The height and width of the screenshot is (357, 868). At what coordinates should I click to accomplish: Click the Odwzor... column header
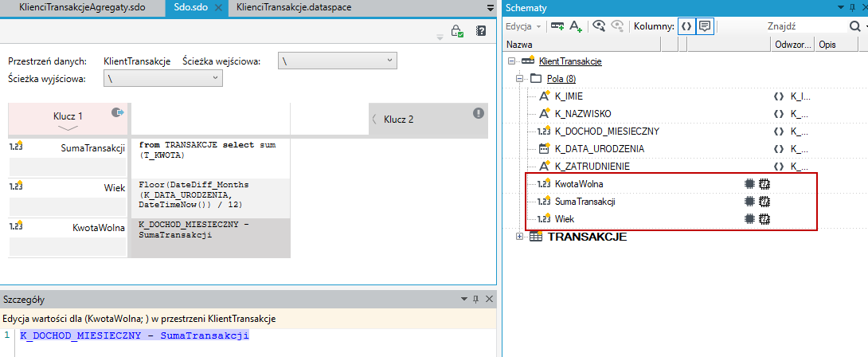click(792, 45)
